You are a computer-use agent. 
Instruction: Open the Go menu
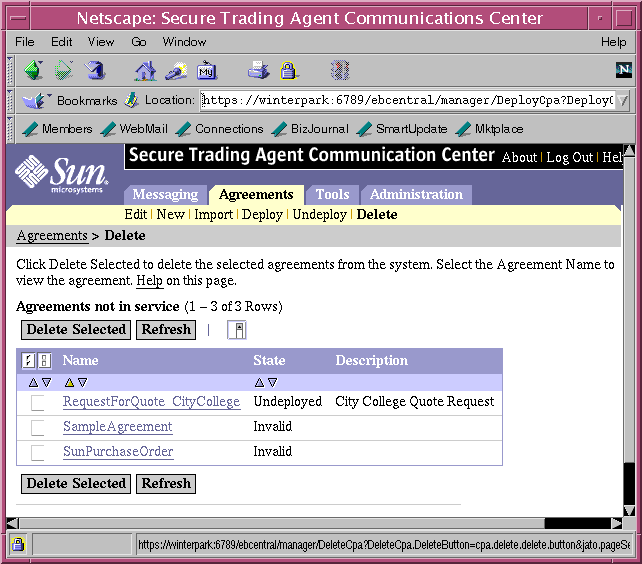[x=139, y=42]
